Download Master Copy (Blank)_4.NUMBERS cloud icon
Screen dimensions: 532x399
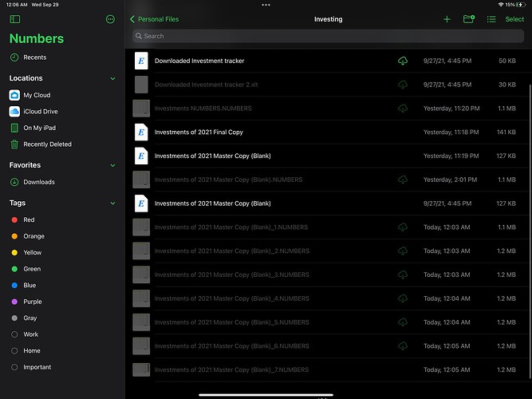coord(403,298)
